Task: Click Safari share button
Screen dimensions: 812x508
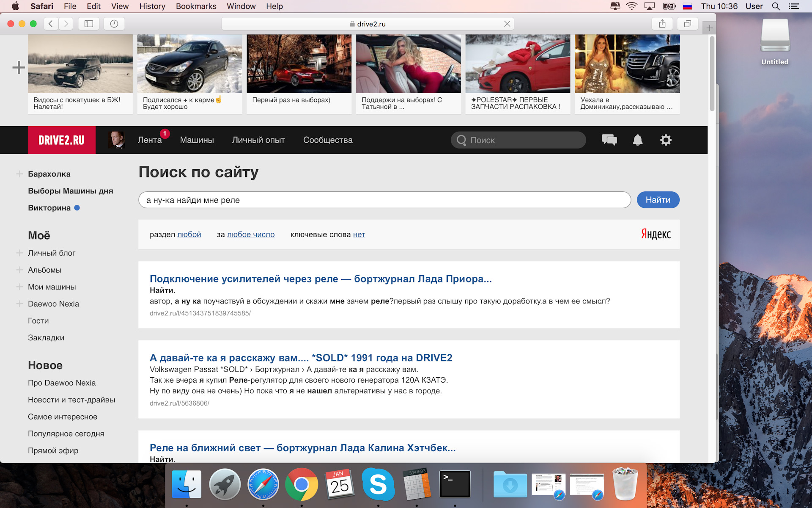Action: tap(662, 24)
